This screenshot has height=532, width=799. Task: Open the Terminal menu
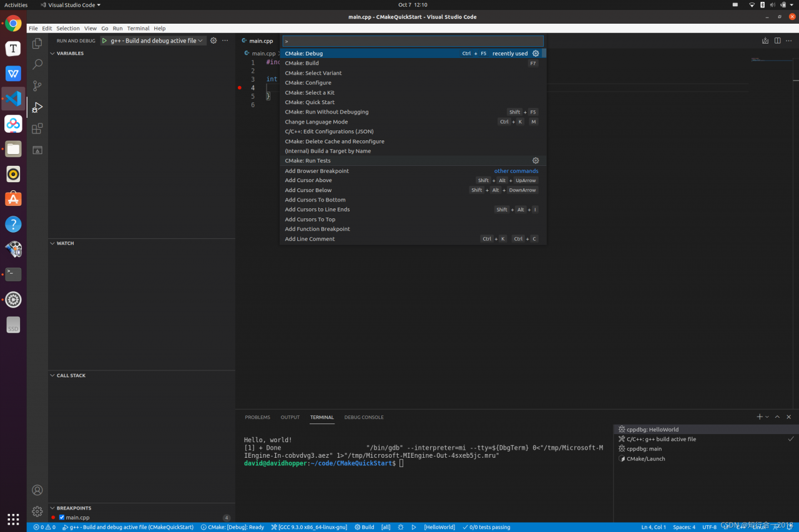pos(138,28)
